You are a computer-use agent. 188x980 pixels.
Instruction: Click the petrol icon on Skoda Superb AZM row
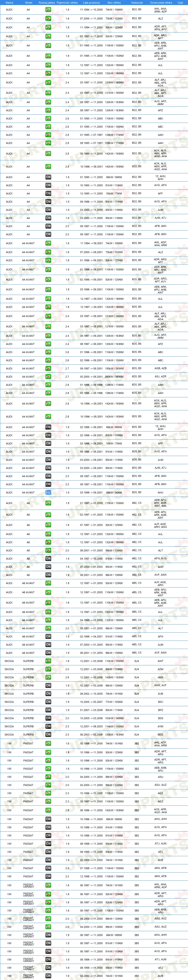[48, 669]
